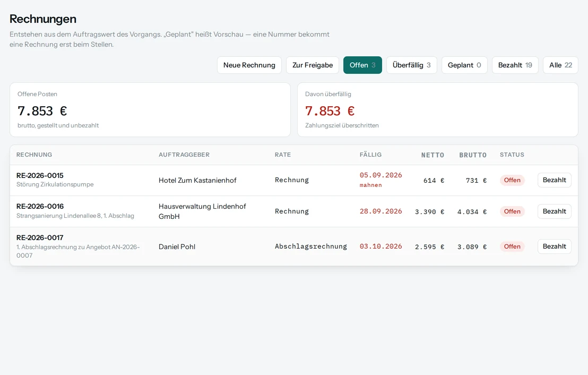Image resolution: width=588 pixels, height=375 pixels.
Task: Open invoice RE-2026-0015
Action: 40,175
